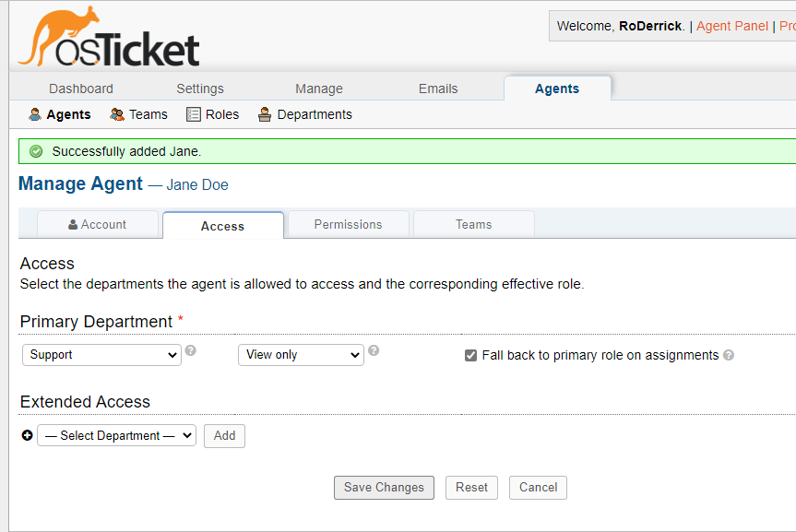Click help icon beside View only role
Image resolution: width=796 pixels, height=532 pixels.
pos(374,350)
